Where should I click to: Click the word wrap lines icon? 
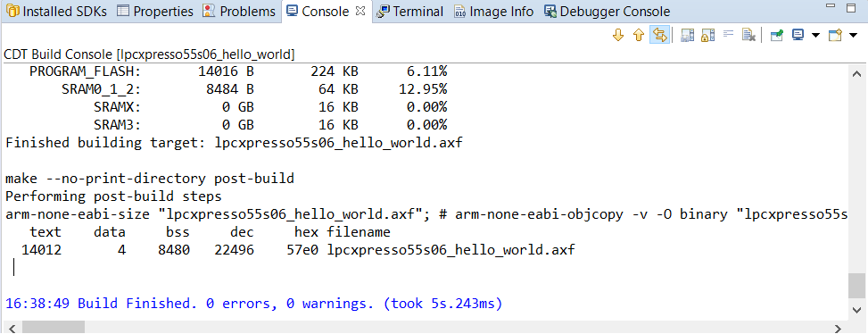click(x=729, y=34)
